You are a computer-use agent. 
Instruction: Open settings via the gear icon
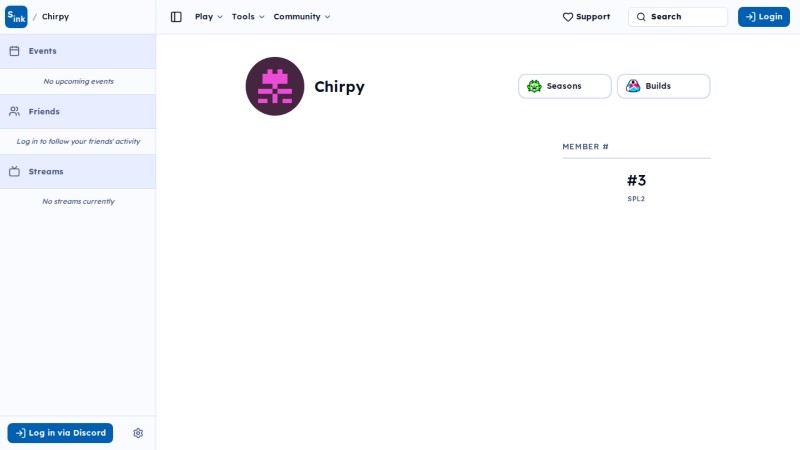coord(138,433)
